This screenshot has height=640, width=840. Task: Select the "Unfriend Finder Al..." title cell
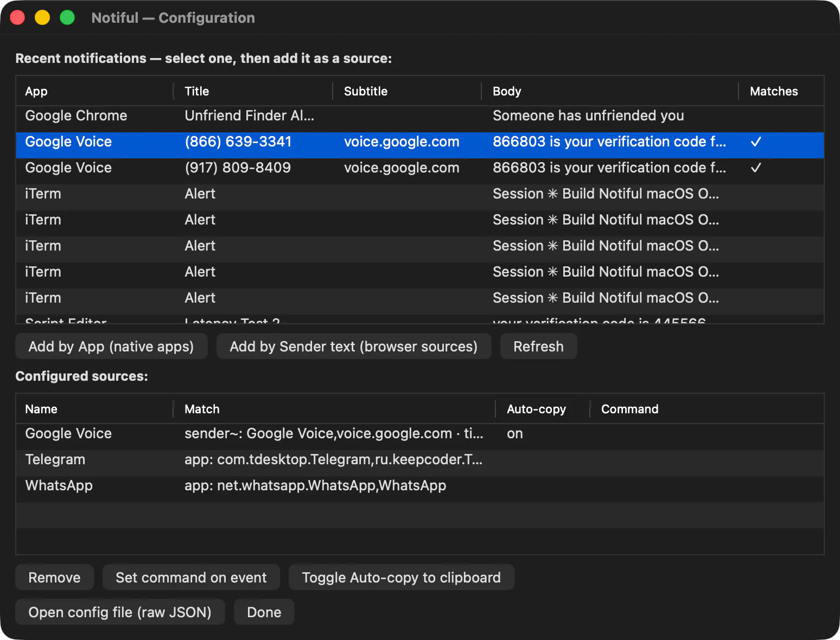pos(250,116)
